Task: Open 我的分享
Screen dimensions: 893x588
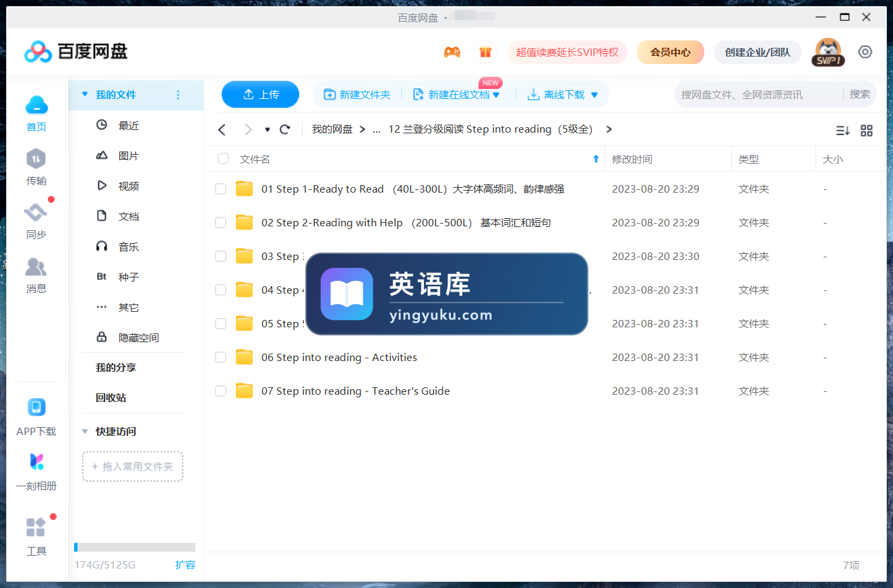Action: click(x=116, y=368)
